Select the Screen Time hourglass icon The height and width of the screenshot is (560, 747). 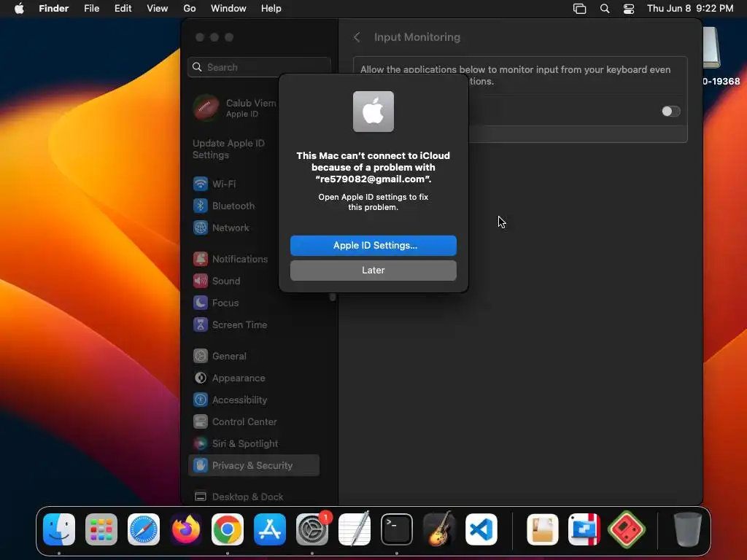pos(201,324)
